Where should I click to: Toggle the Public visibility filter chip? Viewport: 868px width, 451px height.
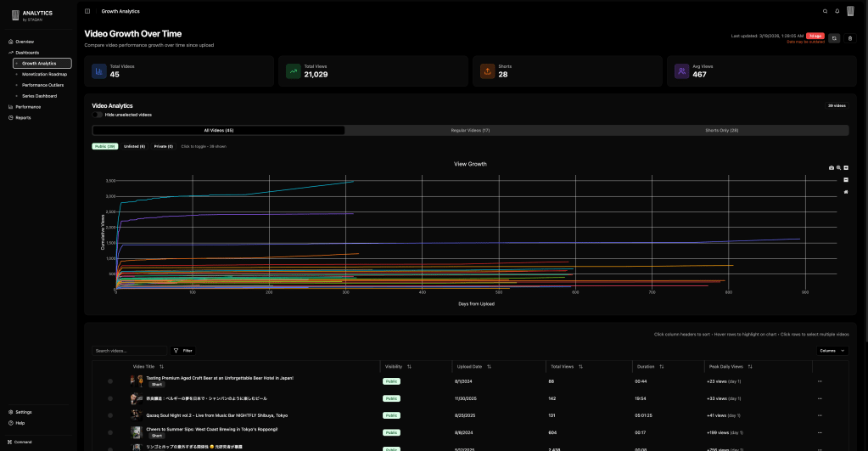[105, 146]
